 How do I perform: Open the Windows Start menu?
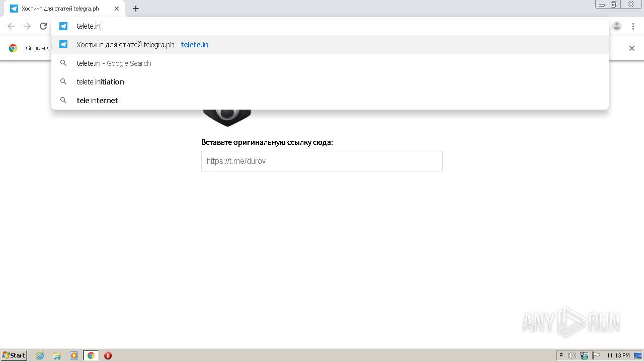click(14, 355)
